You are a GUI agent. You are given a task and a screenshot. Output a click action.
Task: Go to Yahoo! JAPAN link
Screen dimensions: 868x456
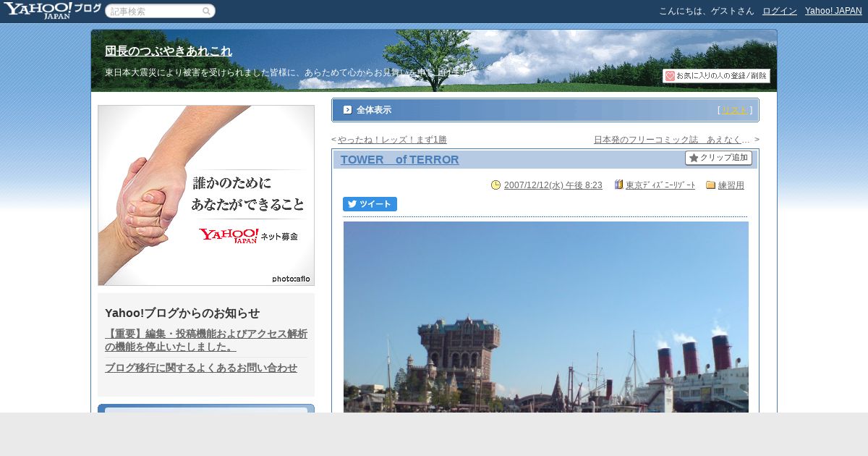(833, 11)
